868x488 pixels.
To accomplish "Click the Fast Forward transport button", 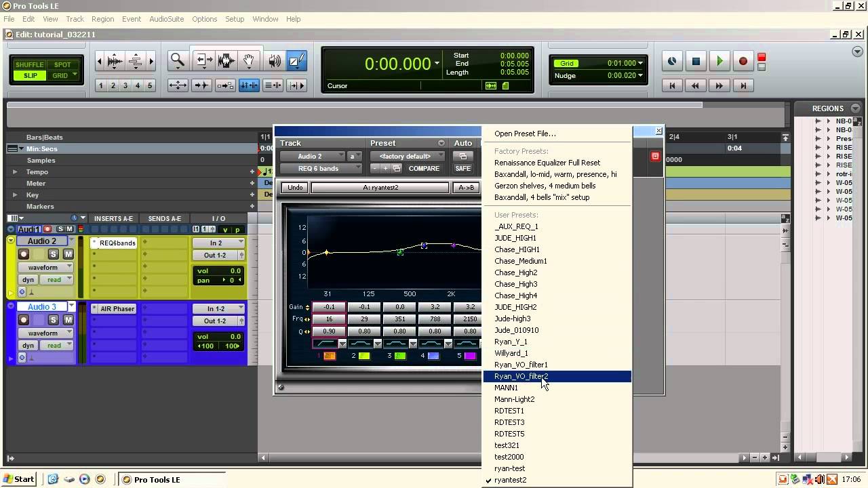I will [x=719, y=85].
